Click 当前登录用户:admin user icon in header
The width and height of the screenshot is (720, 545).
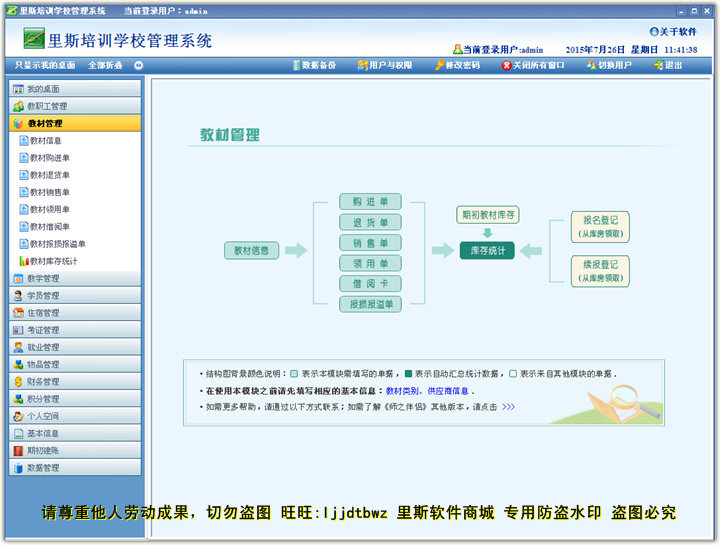[x=457, y=49]
